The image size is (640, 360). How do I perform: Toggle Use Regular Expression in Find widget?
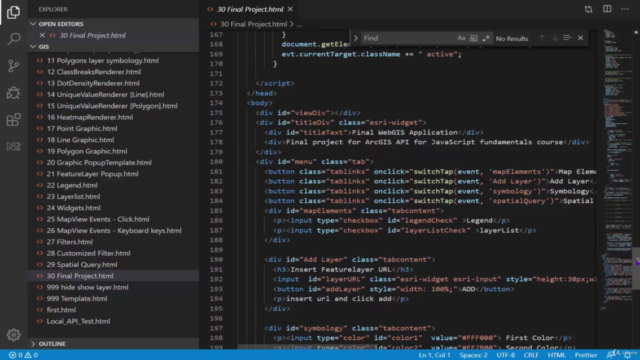point(486,38)
